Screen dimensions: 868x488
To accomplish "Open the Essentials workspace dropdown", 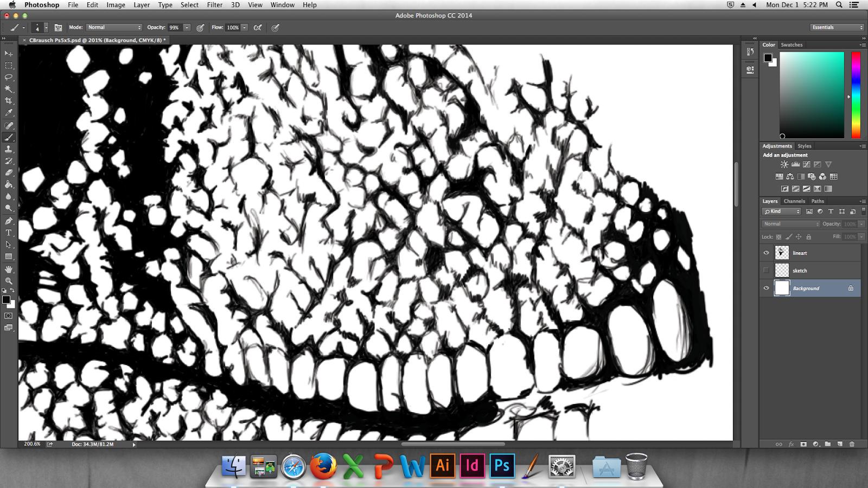I will pos(837,28).
